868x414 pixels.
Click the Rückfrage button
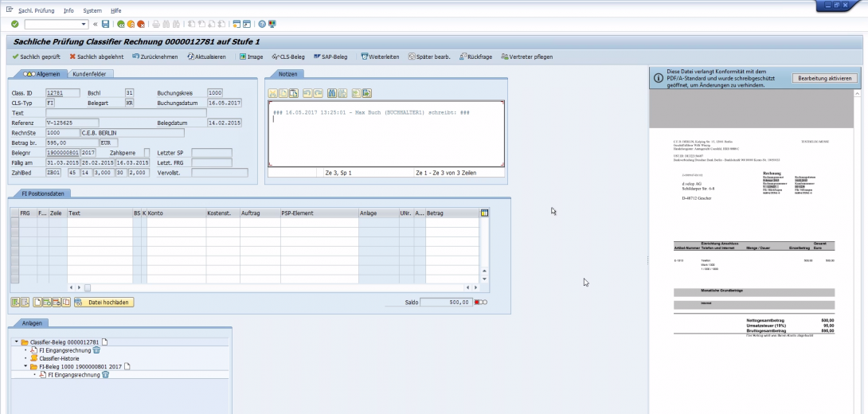point(475,57)
